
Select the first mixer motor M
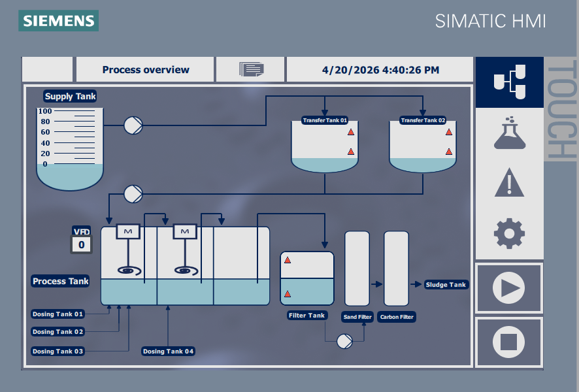pos(128,231)
